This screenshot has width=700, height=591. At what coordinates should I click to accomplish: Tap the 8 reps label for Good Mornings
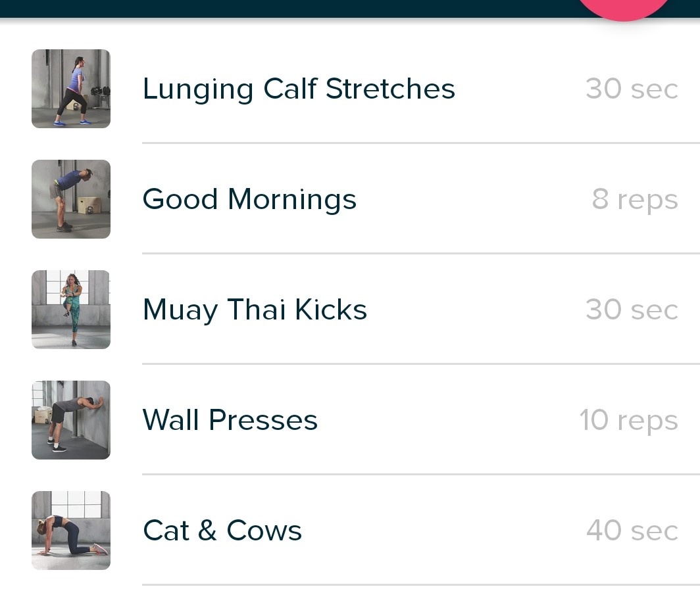click(635, 199)
